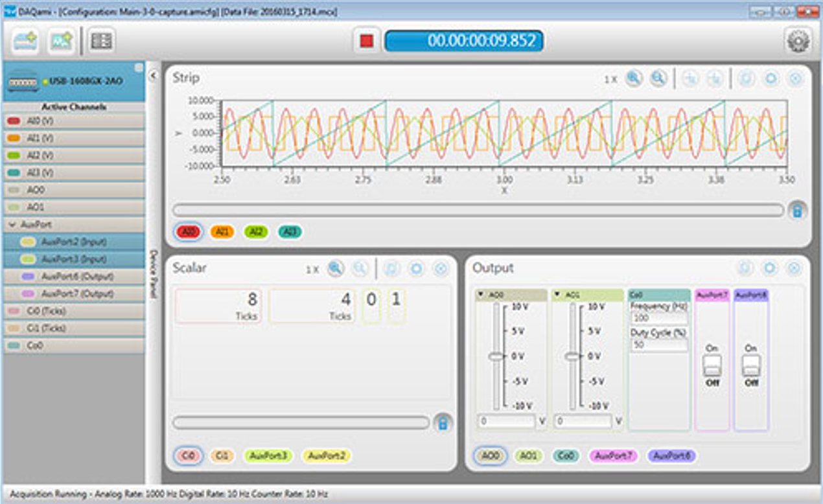Click the AO0 voltage slider handle

click(496, 356)
